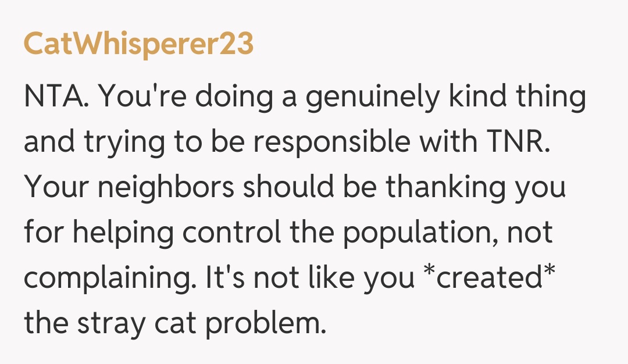Open the CatWhisperer23 user profile
This screenshot has width=628, height=364.
click(x=138, y=44)
